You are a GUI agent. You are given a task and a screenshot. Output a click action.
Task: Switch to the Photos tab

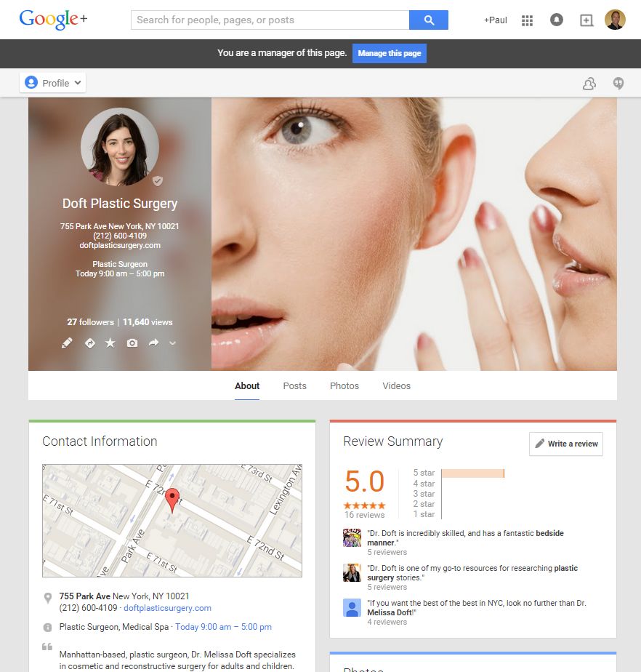pos(344,385)
